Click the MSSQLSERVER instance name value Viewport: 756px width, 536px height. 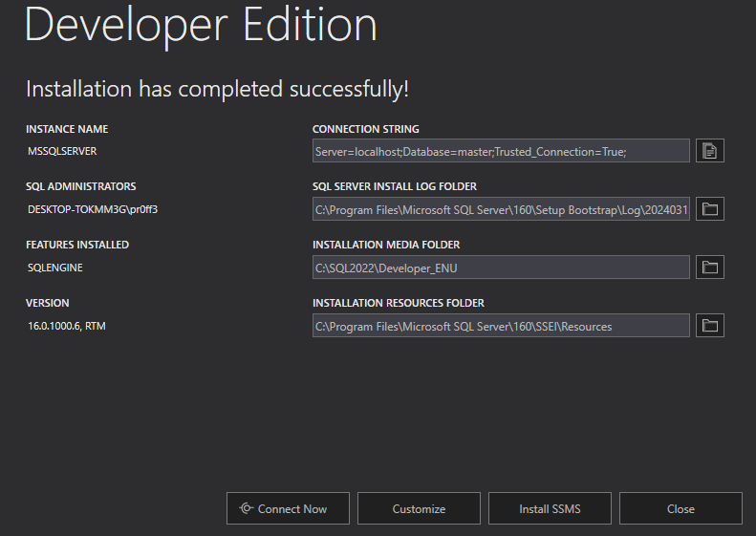coord(62,151)
